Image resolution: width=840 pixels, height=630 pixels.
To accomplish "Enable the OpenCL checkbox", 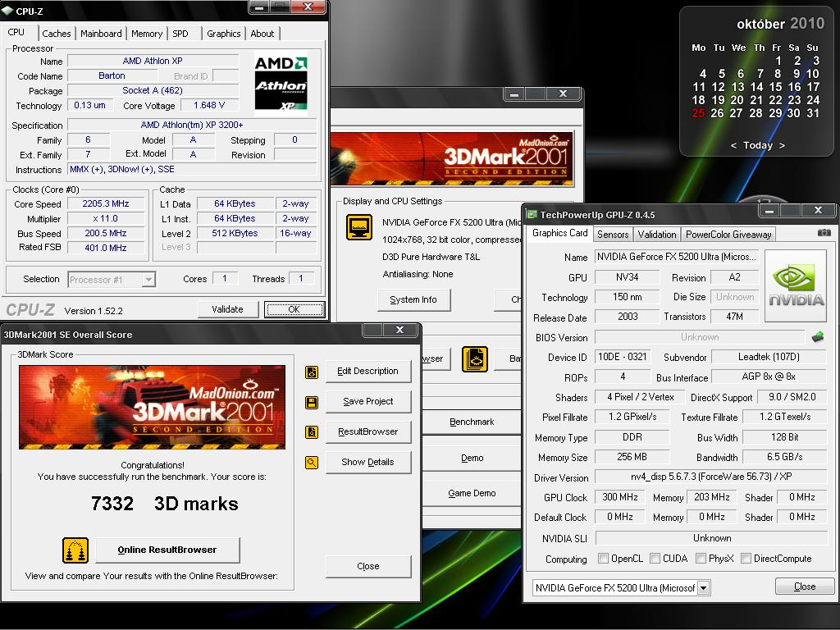I will click(x=603, y=558).
